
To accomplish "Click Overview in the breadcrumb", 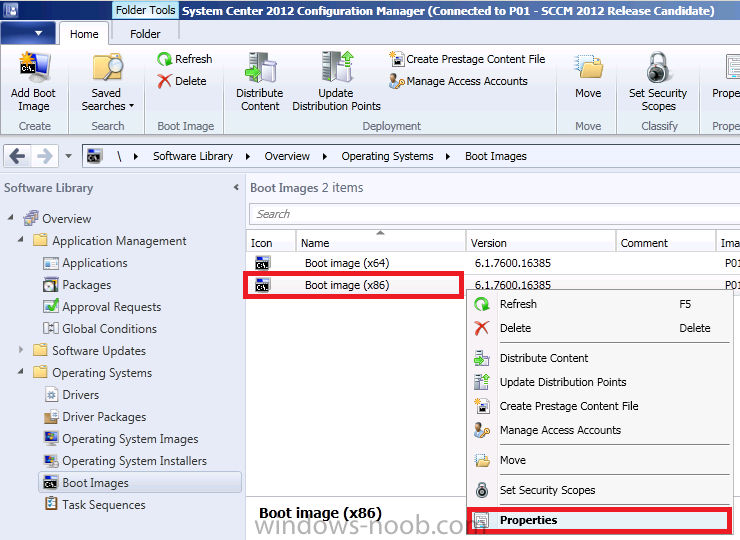I will [287, 156].
